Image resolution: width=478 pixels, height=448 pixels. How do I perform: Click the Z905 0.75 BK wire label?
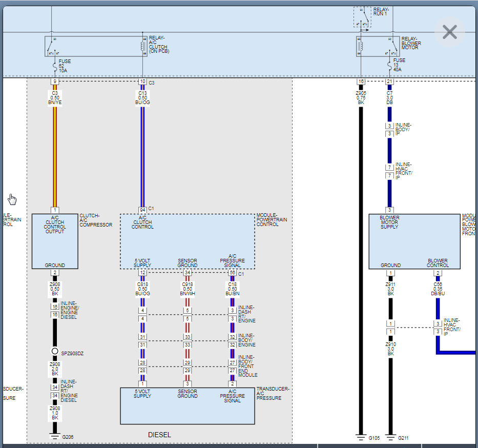point(361,98)
